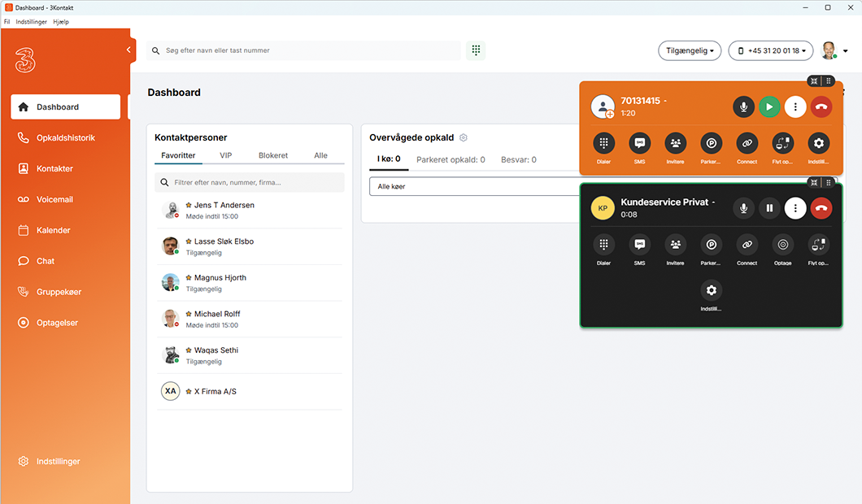This screenshot has height=504, width=862.
Task: Click the contact filter input field
Action: (249, 181)
